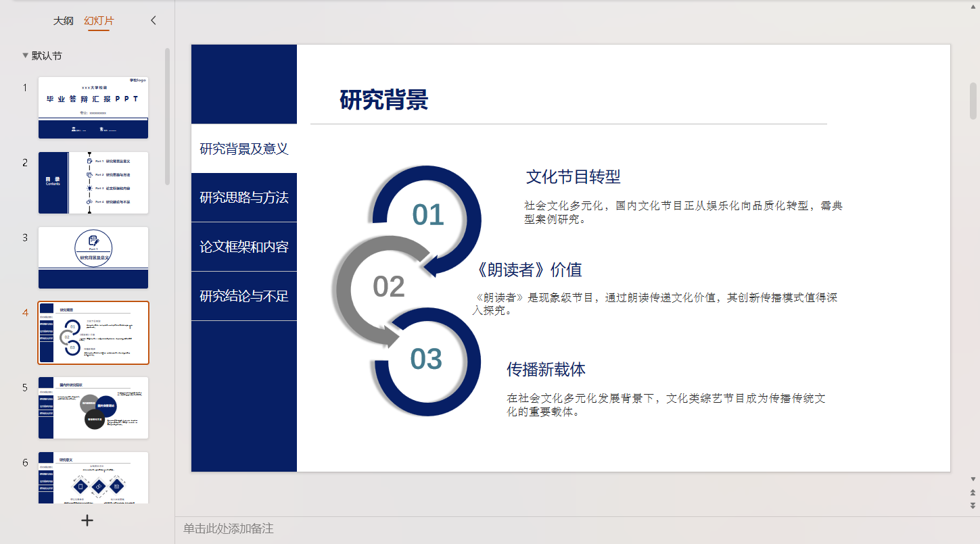Click the editor scroll down arrow

pos(973,479)
